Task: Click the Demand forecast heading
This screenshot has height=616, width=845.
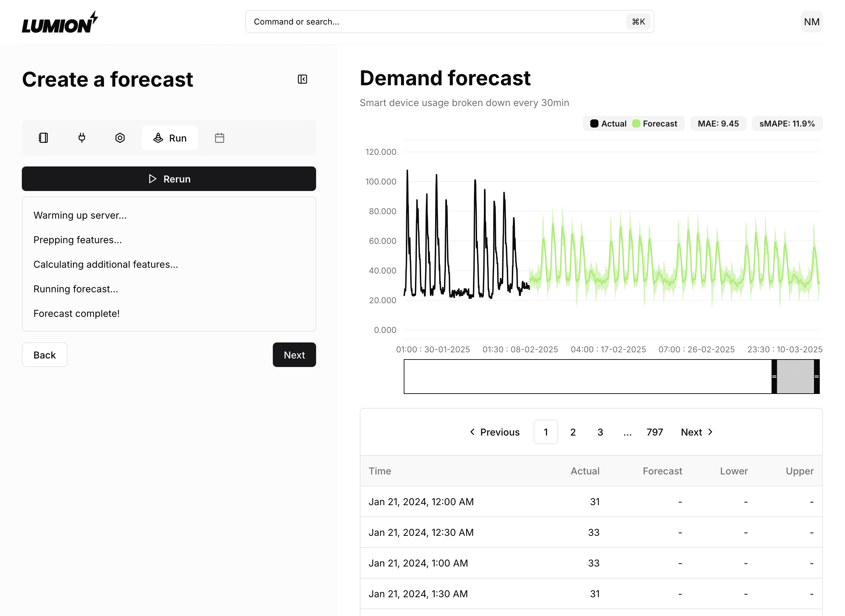Action: pos(445,78)
